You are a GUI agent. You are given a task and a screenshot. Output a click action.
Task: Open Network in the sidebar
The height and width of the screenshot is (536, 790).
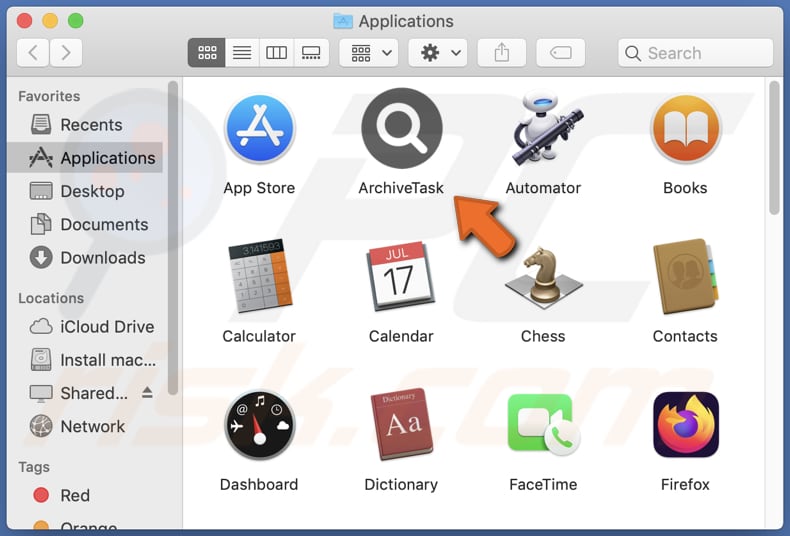[x=86, y=426]
